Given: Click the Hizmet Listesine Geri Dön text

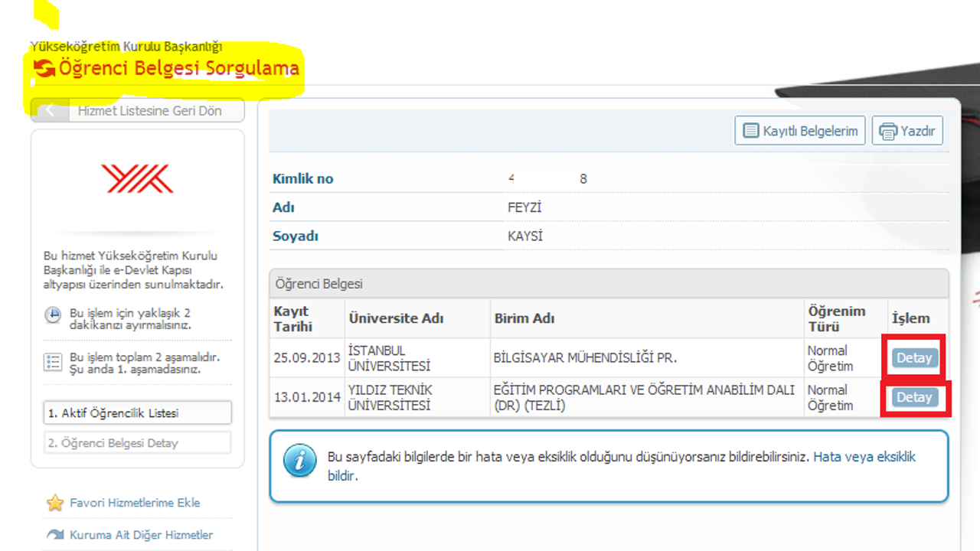Looking at the screenshot, I should coord(149,111).
